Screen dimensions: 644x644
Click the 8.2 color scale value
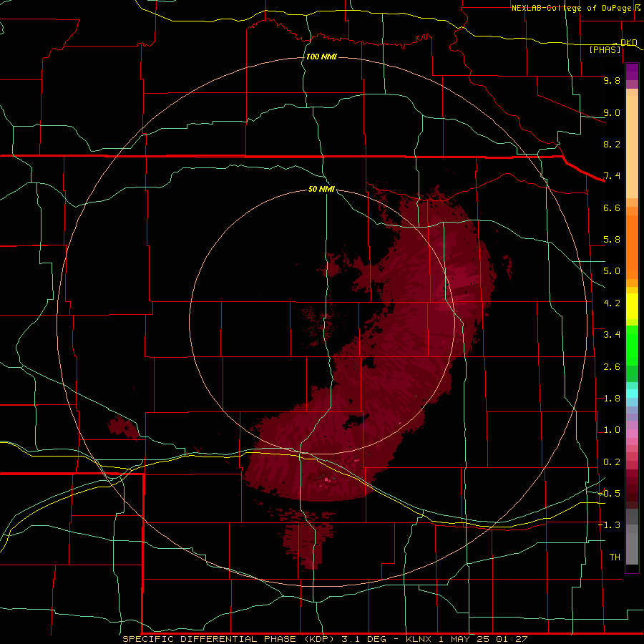[x=612, y=144]
